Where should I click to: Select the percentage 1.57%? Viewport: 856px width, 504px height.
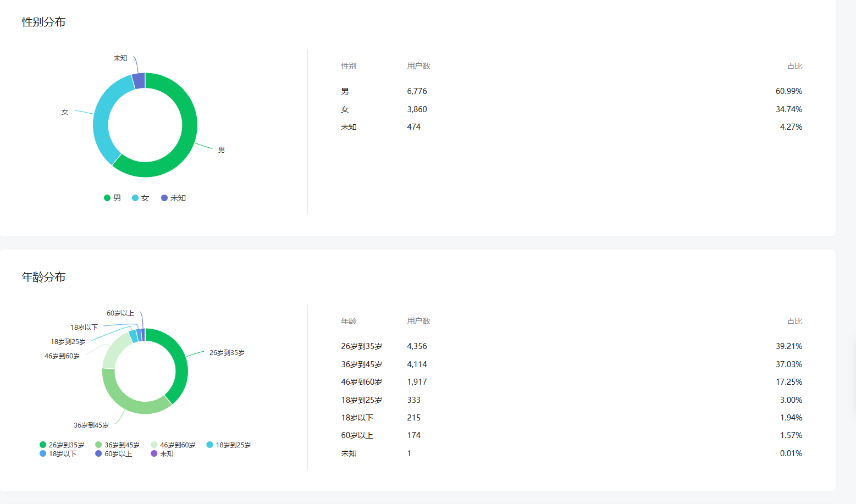coord(791,435)
